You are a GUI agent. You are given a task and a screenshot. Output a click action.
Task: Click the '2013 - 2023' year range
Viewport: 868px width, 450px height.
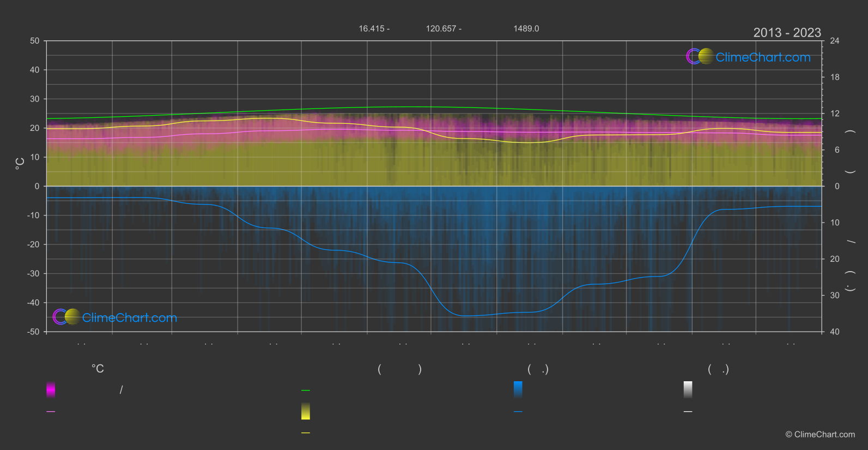787,33
